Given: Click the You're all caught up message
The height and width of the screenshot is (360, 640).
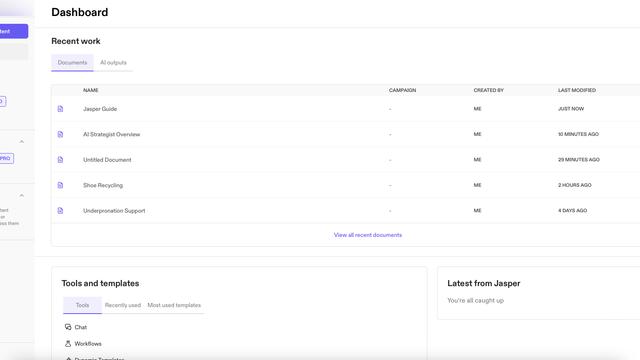Looking at the screenshot, I should pos(476,300).
